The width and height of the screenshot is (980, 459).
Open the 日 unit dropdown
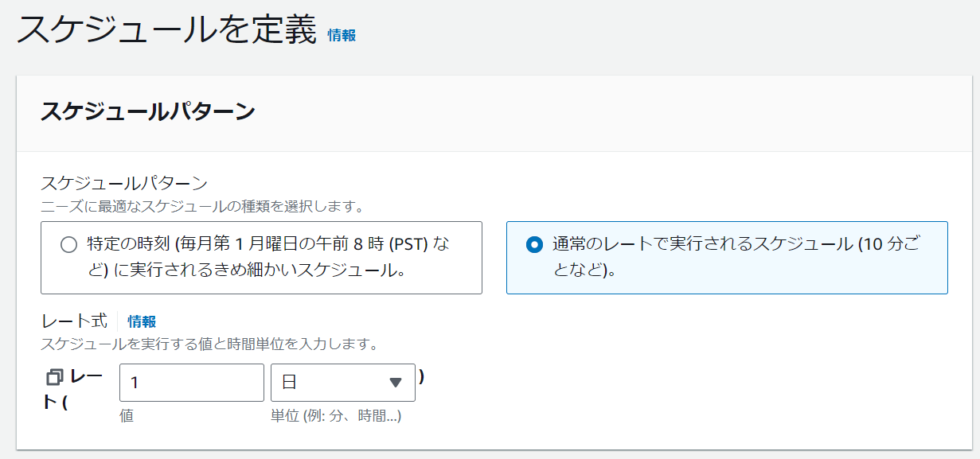[343, 383]
